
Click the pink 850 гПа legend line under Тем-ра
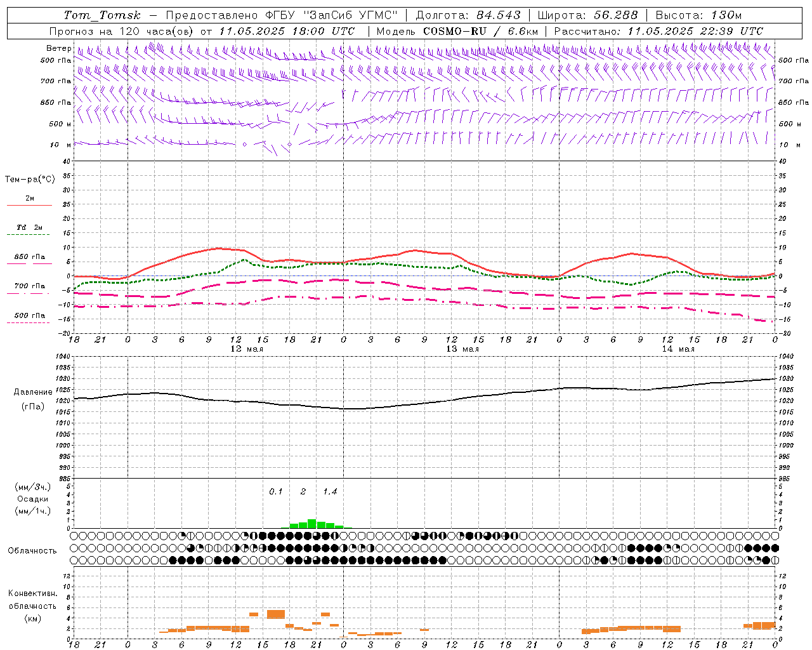pyautogui.click(x=29, y=264)
